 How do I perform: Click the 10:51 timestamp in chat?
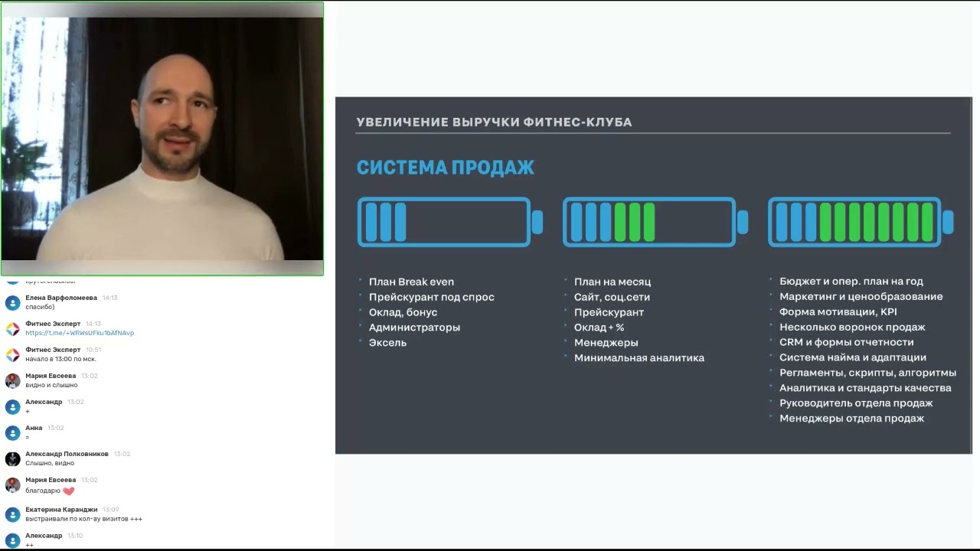tap(93, 350)
